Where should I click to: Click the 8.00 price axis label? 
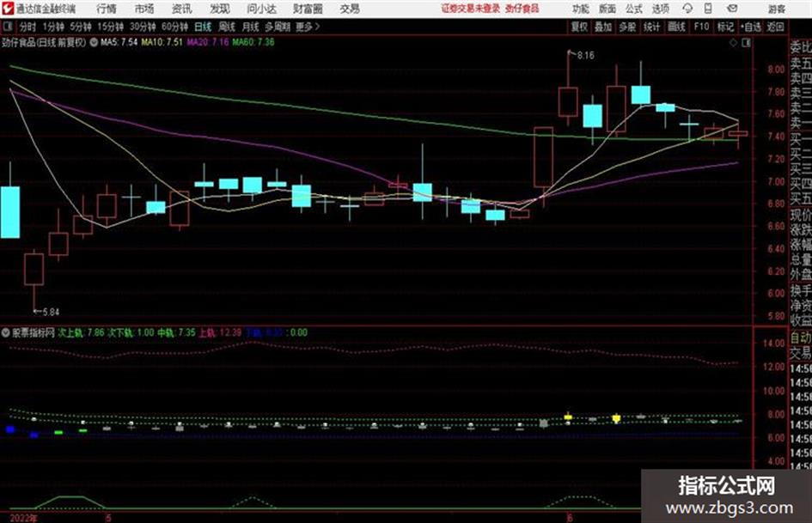click(x=776, y=70)
